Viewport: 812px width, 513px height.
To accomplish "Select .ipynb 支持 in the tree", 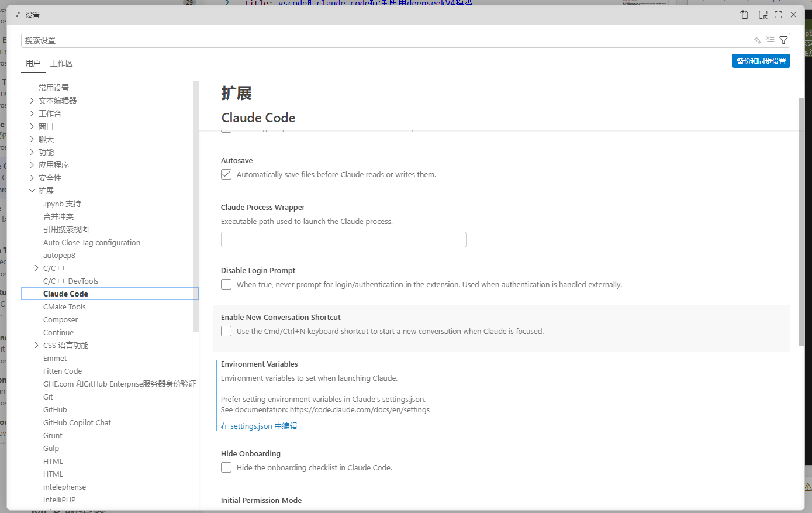I will tap(62, 204).
